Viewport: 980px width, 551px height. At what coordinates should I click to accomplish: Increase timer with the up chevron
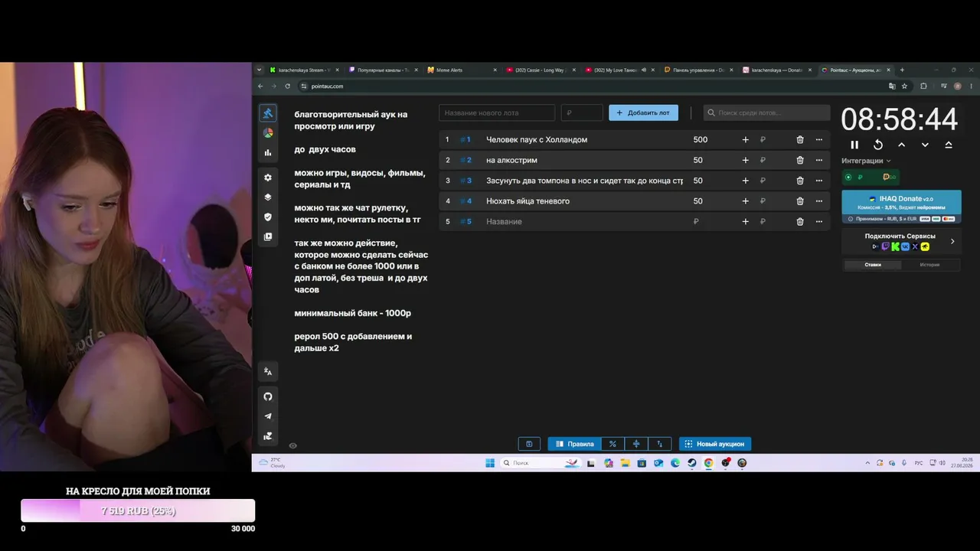(901, 145)
